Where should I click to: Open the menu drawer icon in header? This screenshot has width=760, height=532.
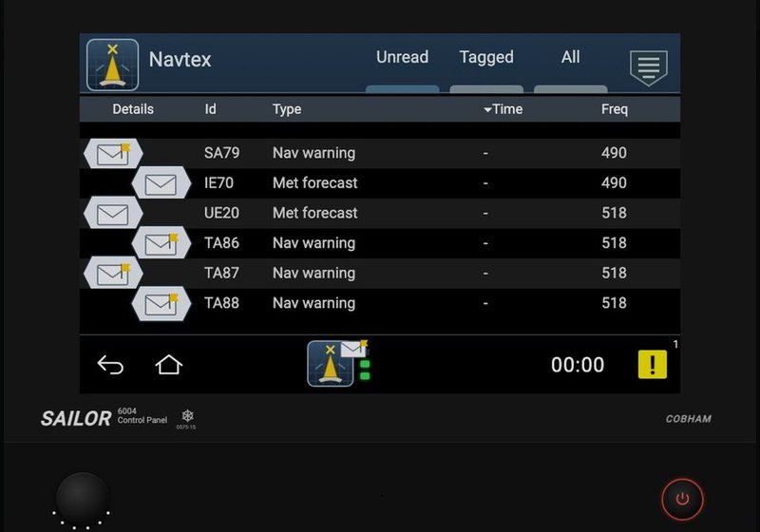click(649, 67)
